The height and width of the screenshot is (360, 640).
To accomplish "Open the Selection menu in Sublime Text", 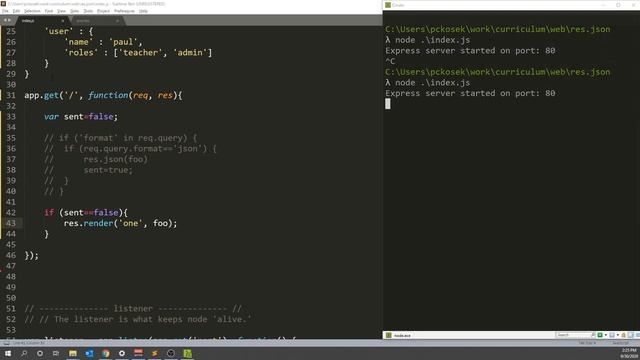I will (x=32, y=11).
